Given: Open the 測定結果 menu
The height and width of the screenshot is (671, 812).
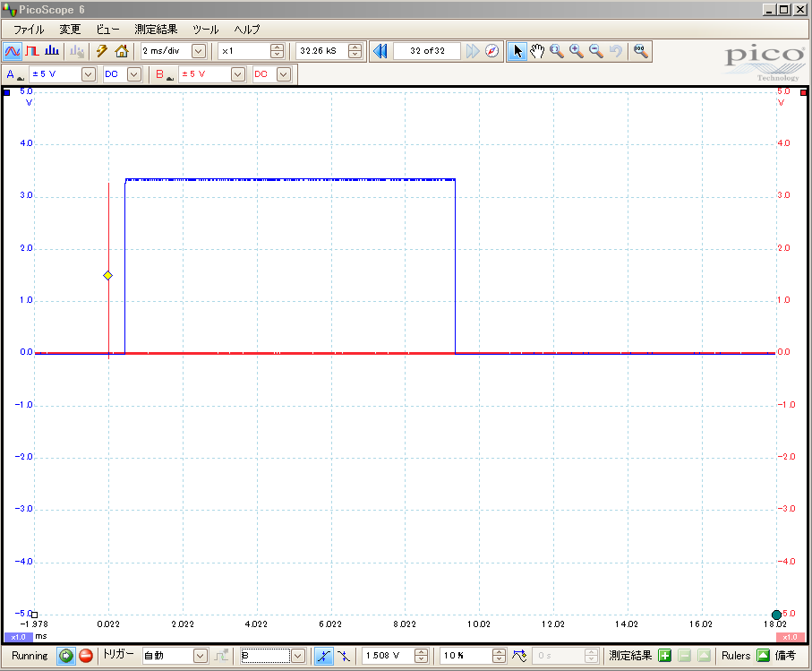Looking at the screenshot, I should (156, 29).
